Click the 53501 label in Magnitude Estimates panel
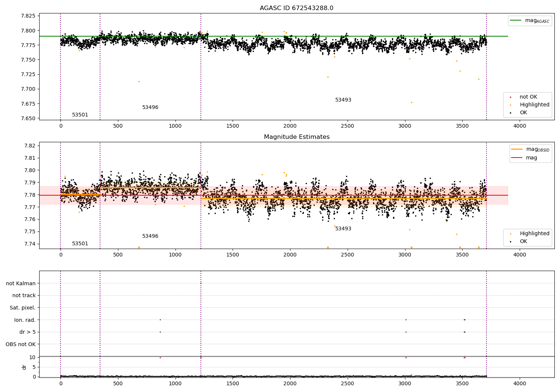Viewport: 560px width, 392px height. [x=80, y=244]
